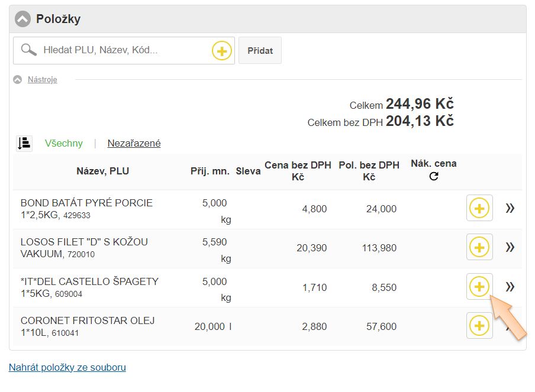Screen dimensions: 535x392
Task: Switch to the Nezařazené filter tab
Action: click(x=134, y=143)
